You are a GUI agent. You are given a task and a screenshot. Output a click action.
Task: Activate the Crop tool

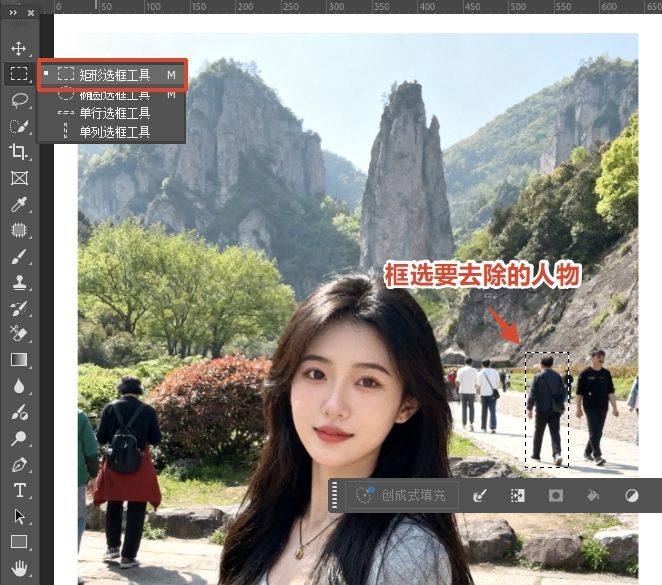click(18, 152)
